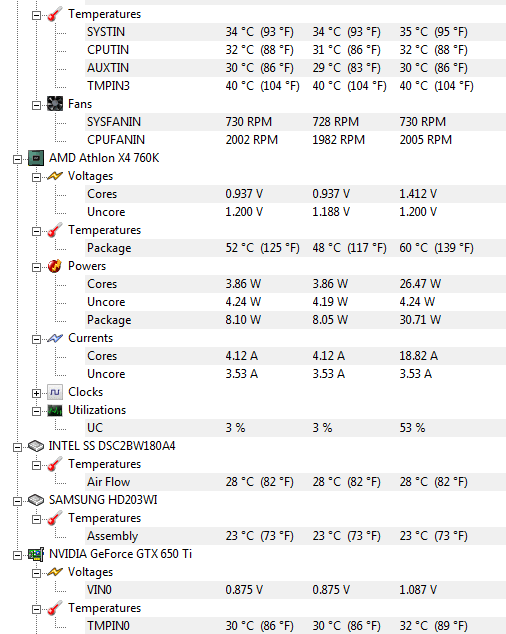The height and width of the screenshot is (634, 506).
Task: Click thermometer icon of Temperatures above Package row
Action: [x=55, y=230]
